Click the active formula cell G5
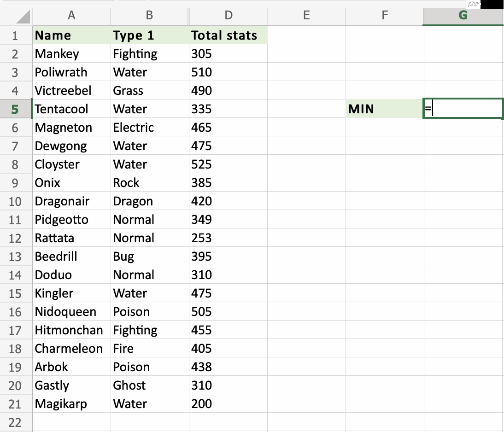Viewport: 504px width, 432px height. (x=463, y=109)
